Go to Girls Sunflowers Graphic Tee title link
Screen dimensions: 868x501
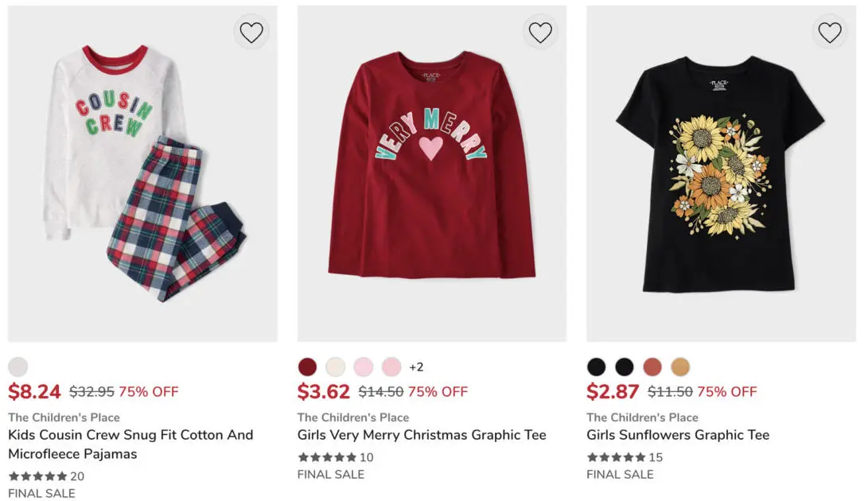[x=678, y=435]
